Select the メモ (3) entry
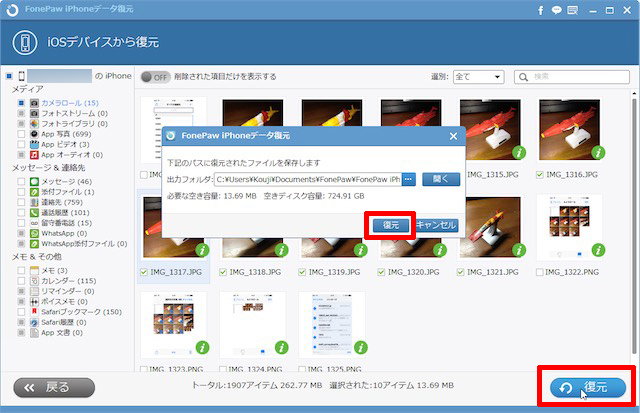 54,270
